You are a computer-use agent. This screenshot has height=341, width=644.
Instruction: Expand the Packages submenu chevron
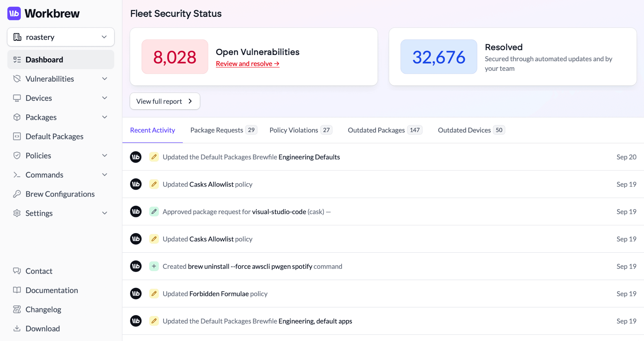coord(104,117)
